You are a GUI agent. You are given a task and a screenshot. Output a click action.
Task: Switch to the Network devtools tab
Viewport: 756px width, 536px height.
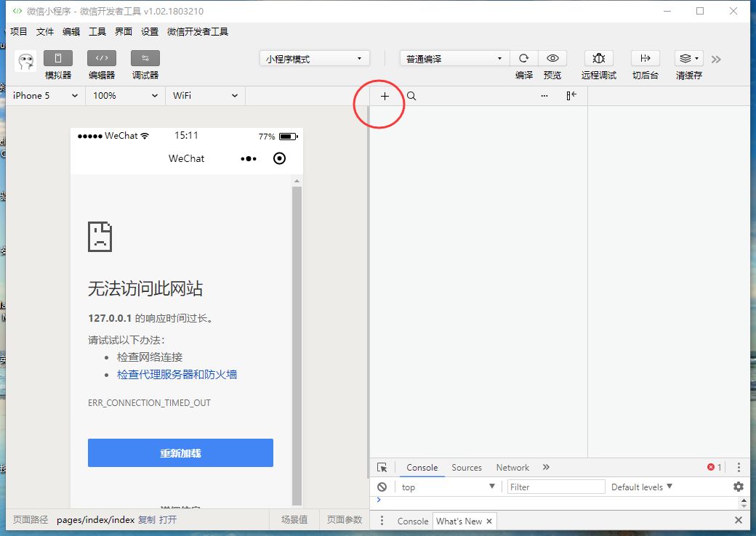512,468
